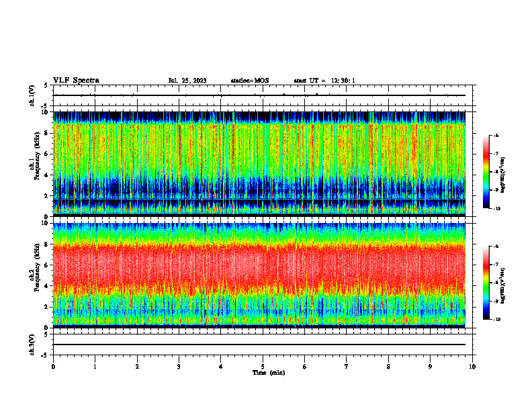Image resolution: width=532 pixels, height=411 pixels.
Task: Click the ch.1(V) waveform trace panel
Action: tap(263, 95)
